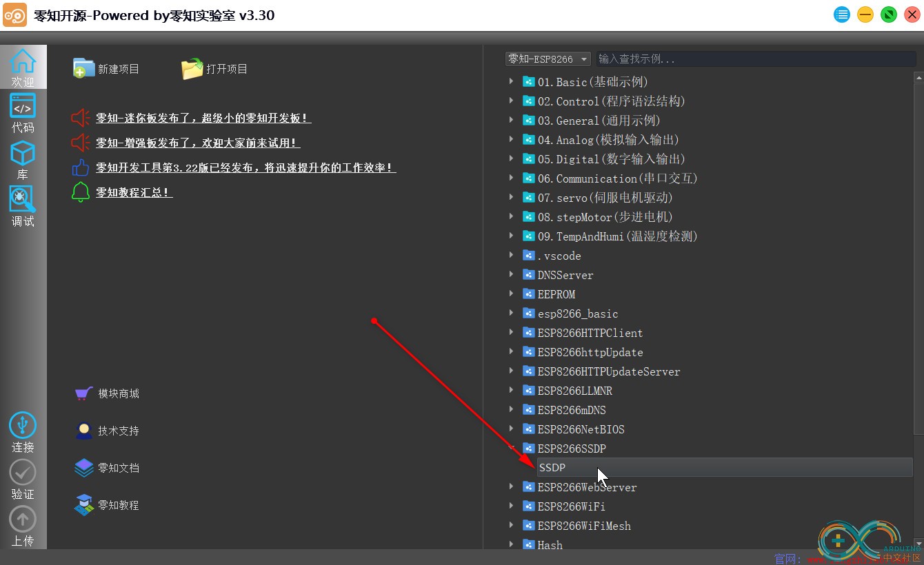The width and height of the screenshot is (924, 565).
Task: Click the 技术支持 label
Action: (119, 431)
